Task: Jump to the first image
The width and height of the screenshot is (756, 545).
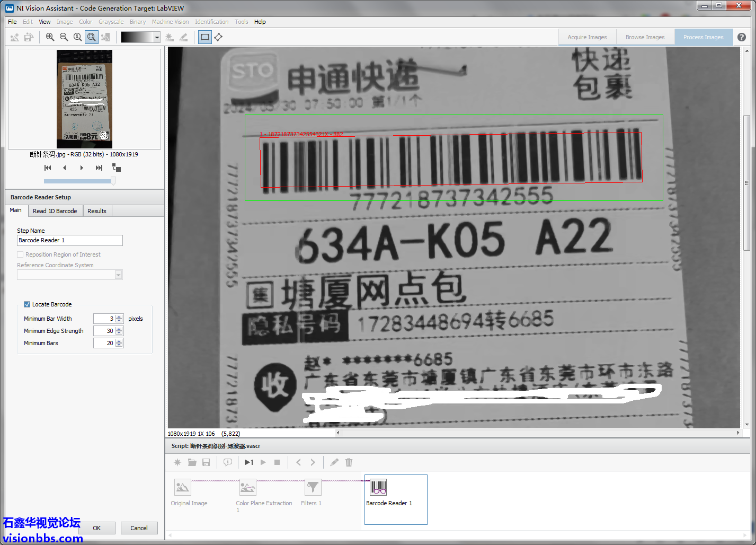Action: click(48, 168)
